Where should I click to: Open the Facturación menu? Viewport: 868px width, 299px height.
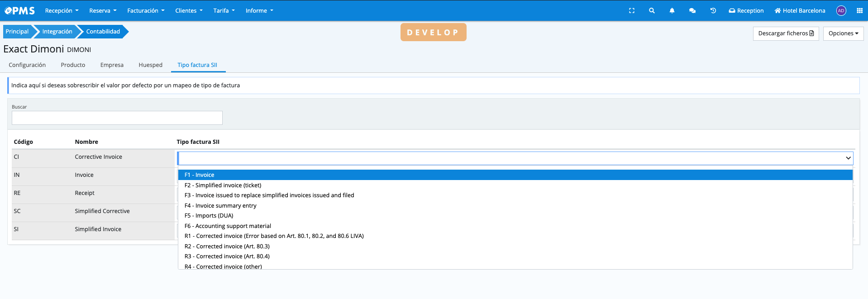[146, 11]
